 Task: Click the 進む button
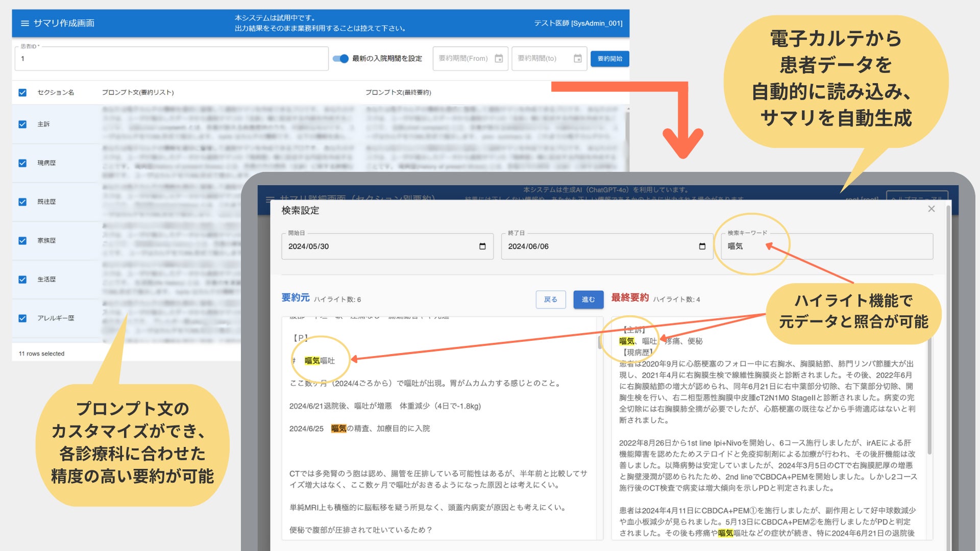[x=588, y=299]
